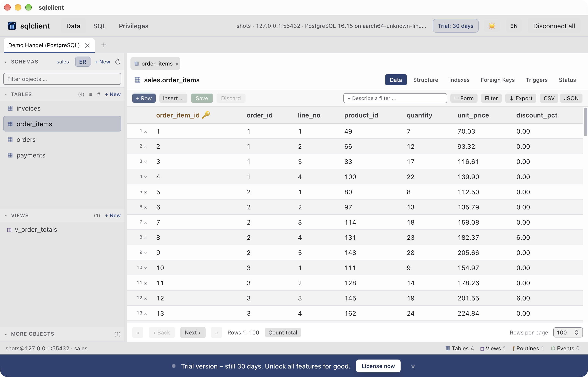Image resolution: width=588 pixels, height=377 pixels.
Task: Click the Count total button
Action: (283, 333)
